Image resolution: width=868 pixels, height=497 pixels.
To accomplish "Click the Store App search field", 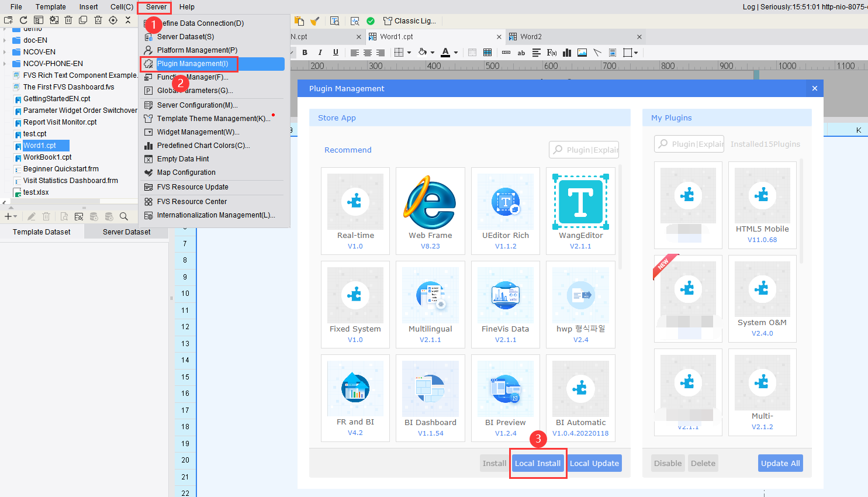I will coord(584,150).
